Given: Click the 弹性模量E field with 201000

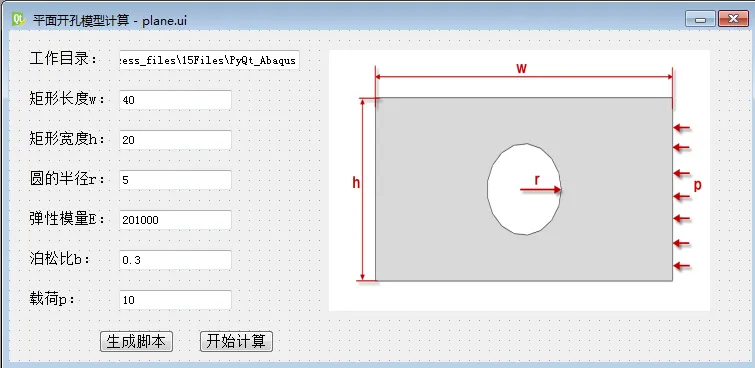Looking at the screenshot, I should point(175,220).
